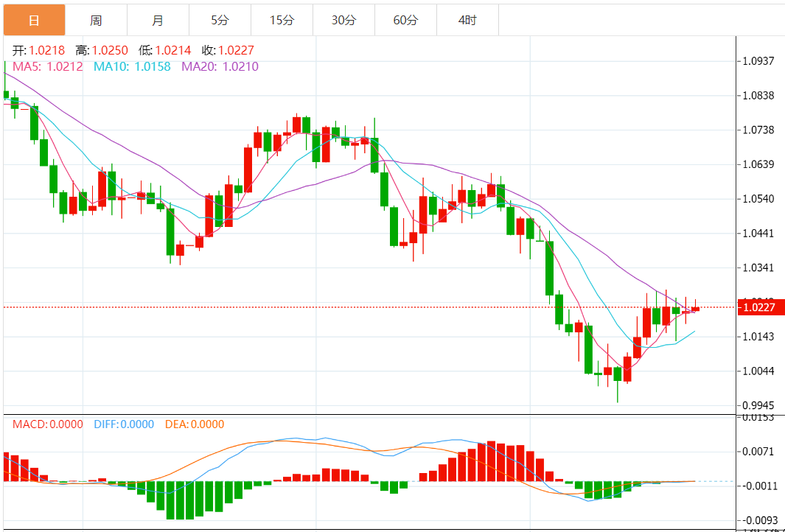The height and width of the screenshot is (532, 785).
Task: Select the 30分 timeframe tab
Action: (x=344, y=20)
